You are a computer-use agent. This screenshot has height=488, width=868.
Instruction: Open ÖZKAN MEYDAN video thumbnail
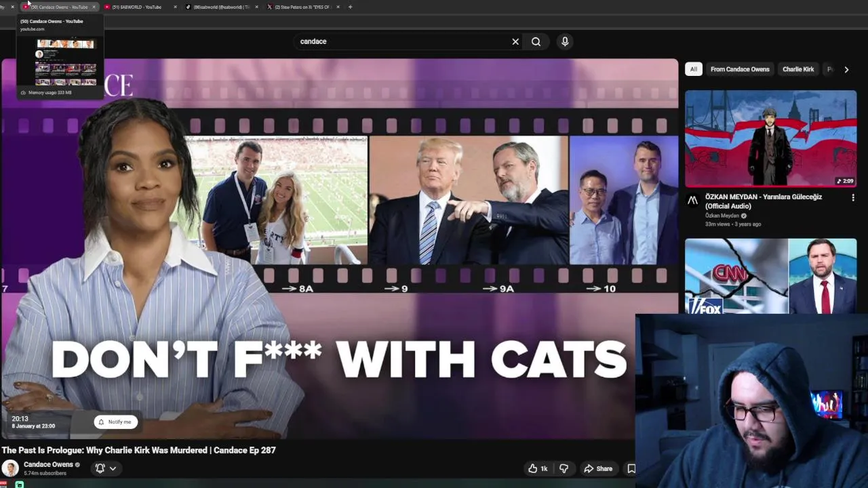770,139
